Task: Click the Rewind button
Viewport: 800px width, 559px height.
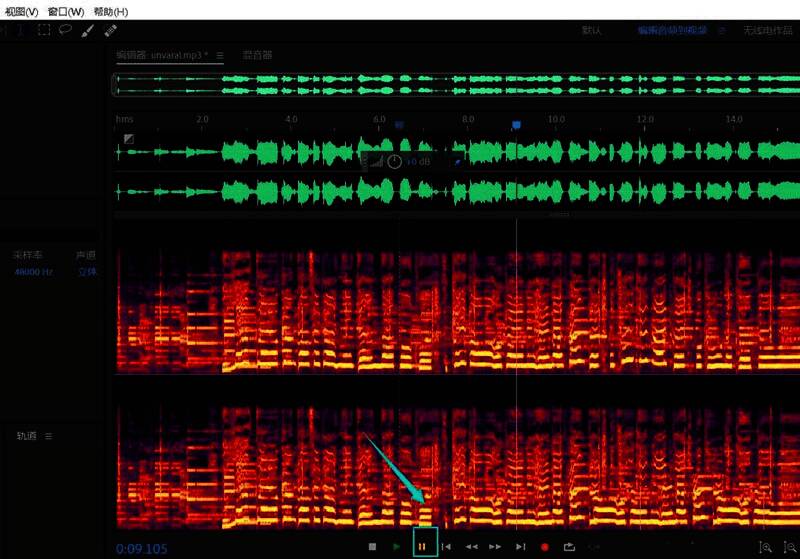Action: 471,547
